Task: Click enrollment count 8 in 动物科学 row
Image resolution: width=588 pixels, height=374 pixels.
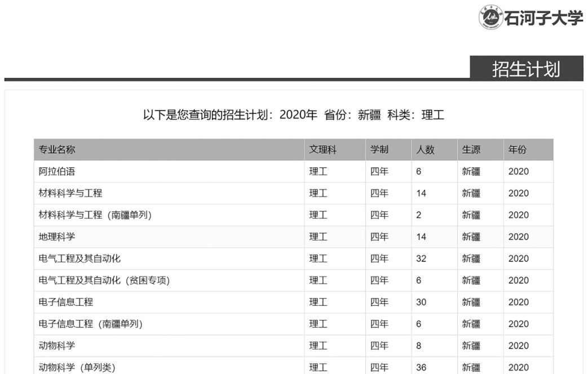Action: [419, 345]
